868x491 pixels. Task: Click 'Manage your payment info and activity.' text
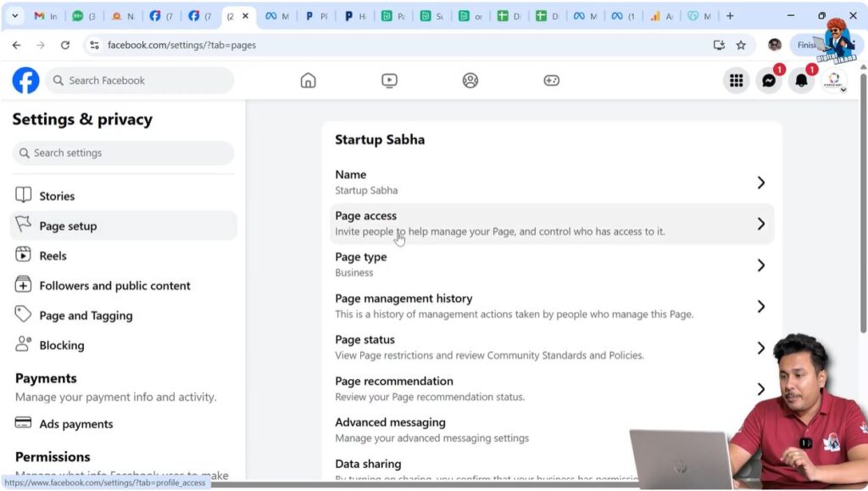(115, 397)
